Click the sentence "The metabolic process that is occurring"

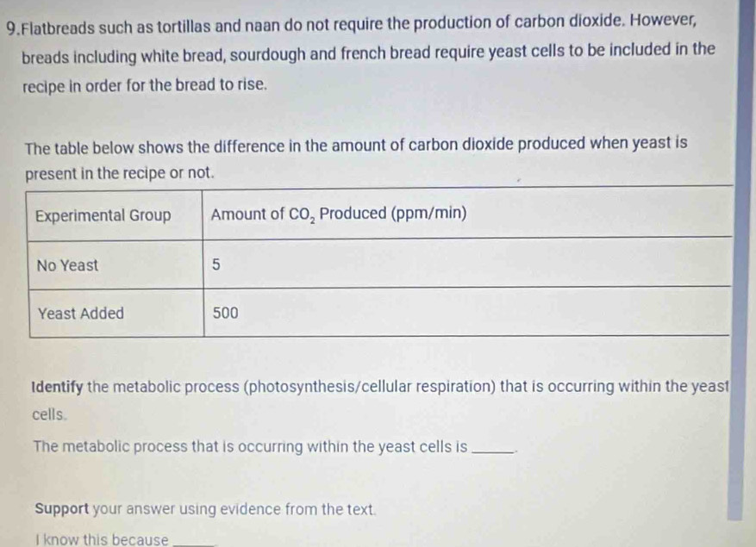click(x=250, y=446)
